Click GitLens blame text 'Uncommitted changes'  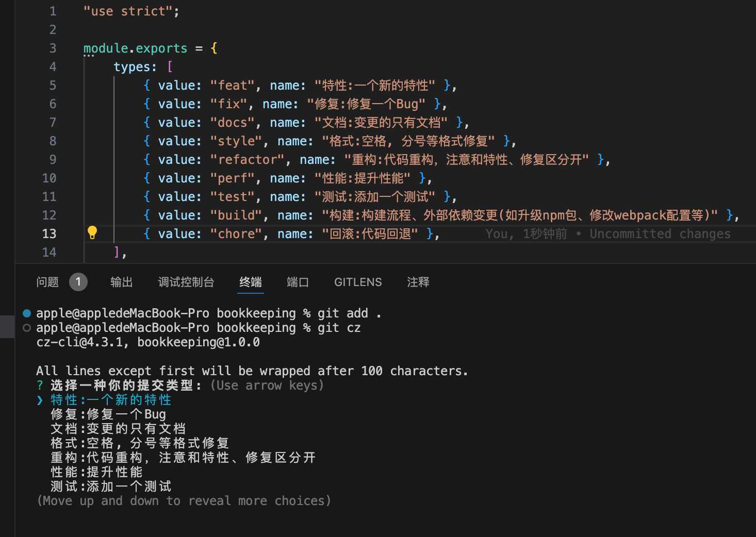tap(660, 233)
